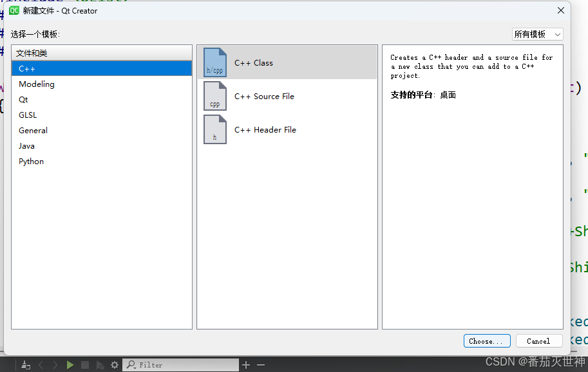This screenshot has height=372, width=588.
Task: Click the magnifier dropdown in the Filter box
Action: [x=132, y=364]
